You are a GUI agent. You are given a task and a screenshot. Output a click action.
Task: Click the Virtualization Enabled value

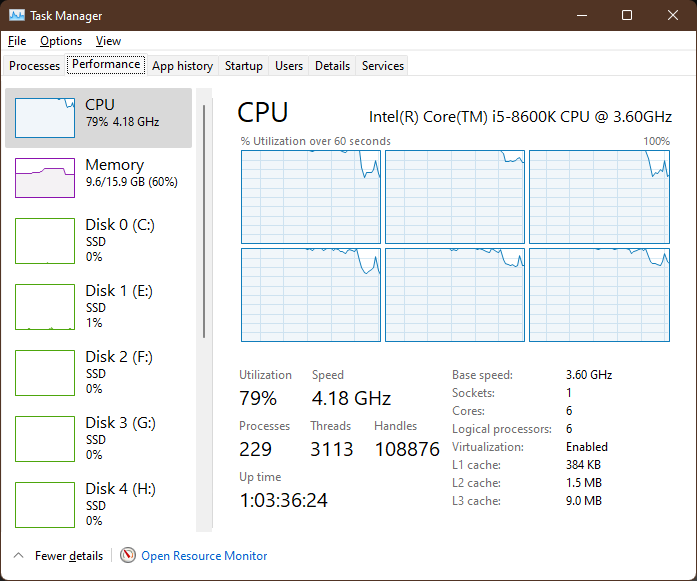click(x=587, y=447)
